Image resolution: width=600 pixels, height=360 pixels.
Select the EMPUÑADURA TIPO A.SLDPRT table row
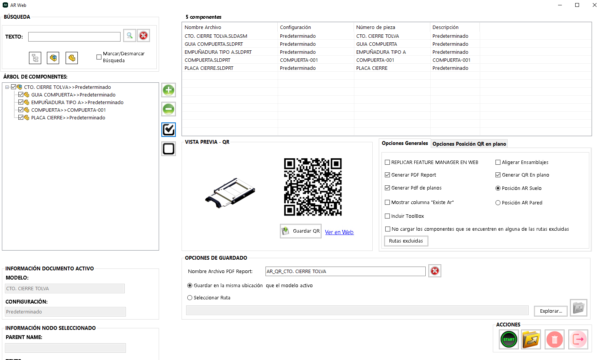(x=386, y=52)
